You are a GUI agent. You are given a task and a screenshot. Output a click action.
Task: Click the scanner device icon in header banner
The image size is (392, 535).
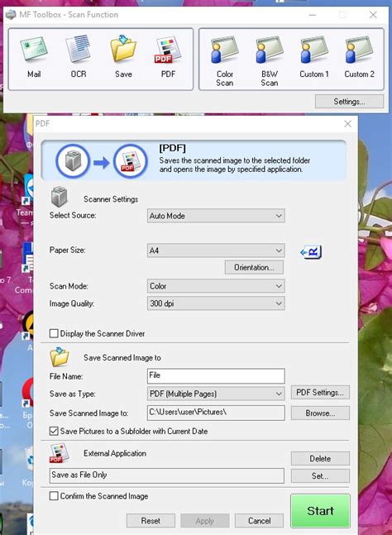(73, 160)
